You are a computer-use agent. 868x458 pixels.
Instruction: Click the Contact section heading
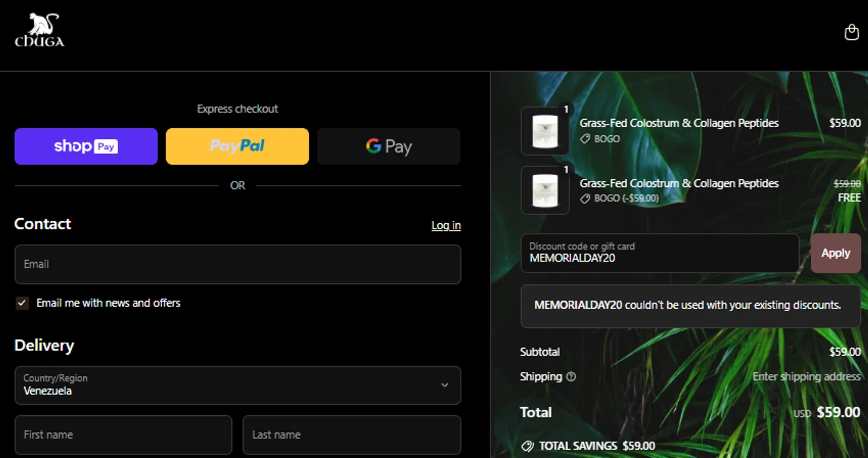43,224
